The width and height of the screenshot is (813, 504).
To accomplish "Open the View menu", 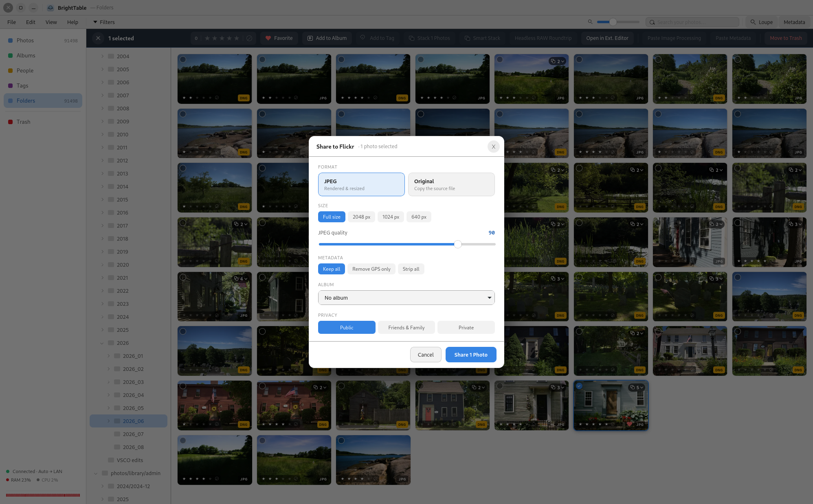I will [x=51, y=22].
